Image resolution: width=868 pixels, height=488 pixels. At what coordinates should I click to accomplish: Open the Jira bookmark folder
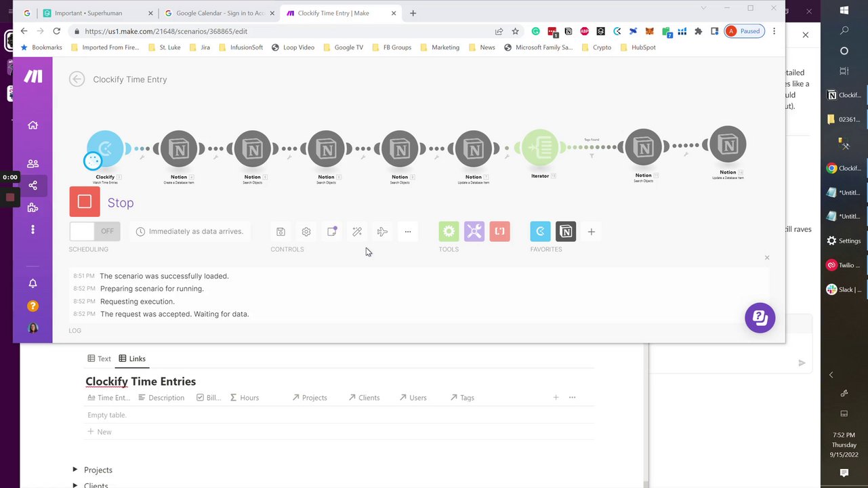[x=200, y=47]
